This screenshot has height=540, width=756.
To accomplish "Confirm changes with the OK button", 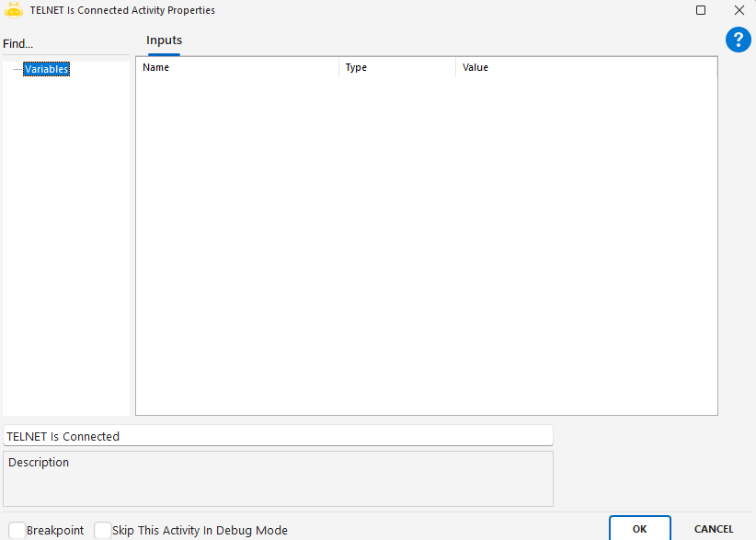I will [639, 529].
